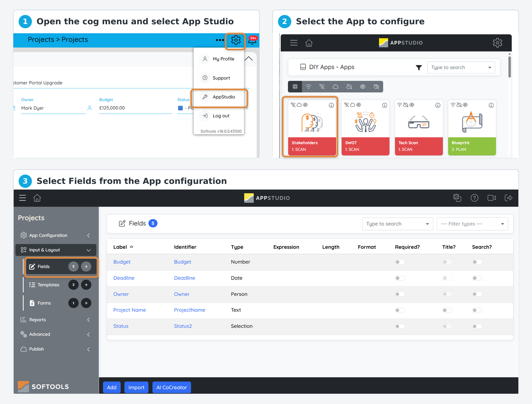Click the blue Status color square
The width and height of the screenshot is (532, 404).
coord(181,108)
